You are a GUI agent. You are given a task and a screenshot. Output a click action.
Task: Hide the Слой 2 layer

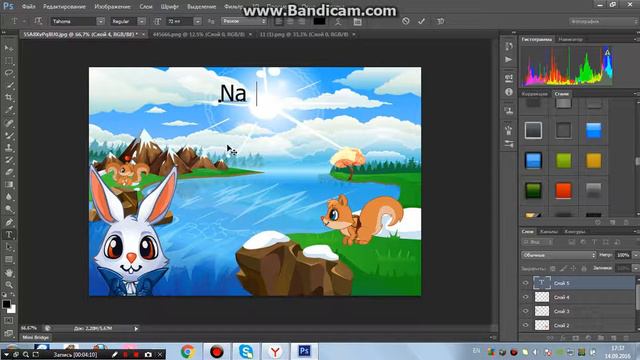click(x=526, y=325)
